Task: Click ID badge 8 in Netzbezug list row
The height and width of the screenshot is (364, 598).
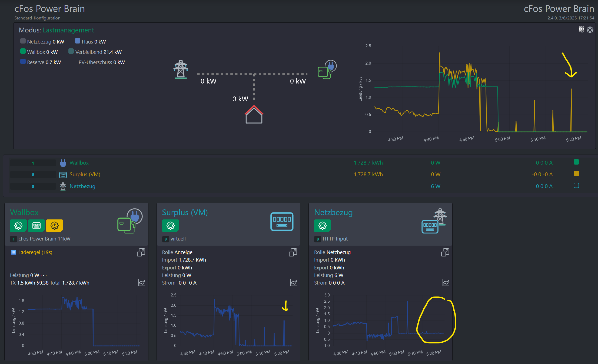Action: 33,186
